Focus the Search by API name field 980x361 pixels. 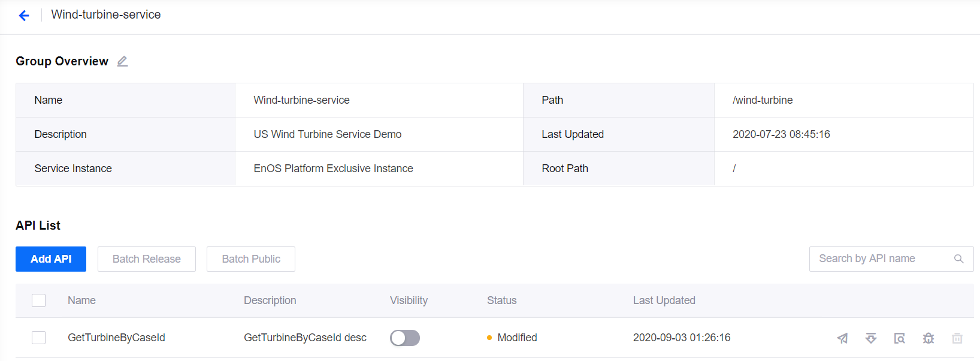coord(881,259)
